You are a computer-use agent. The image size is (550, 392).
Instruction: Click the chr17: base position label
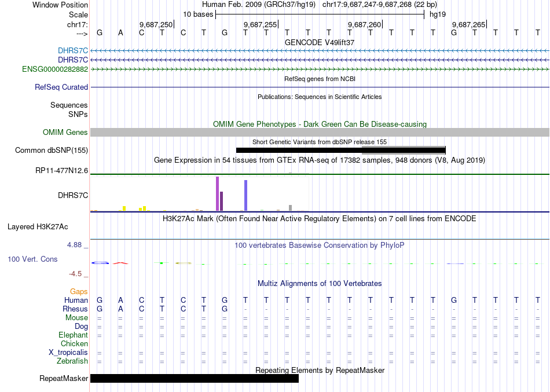coord(77,24)
